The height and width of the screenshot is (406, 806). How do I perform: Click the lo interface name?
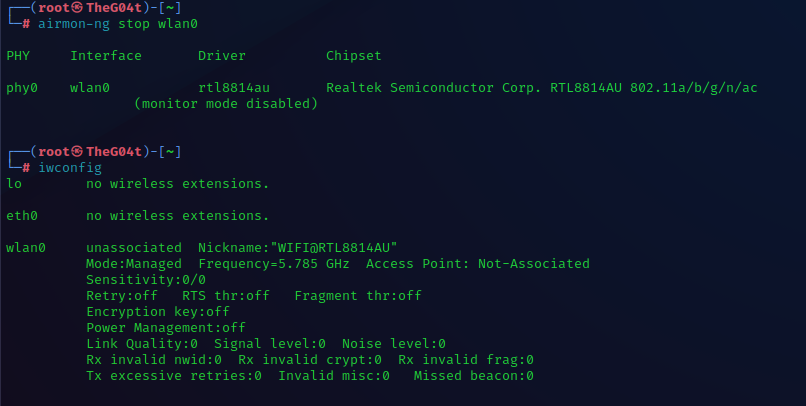[x=14, y=183]
